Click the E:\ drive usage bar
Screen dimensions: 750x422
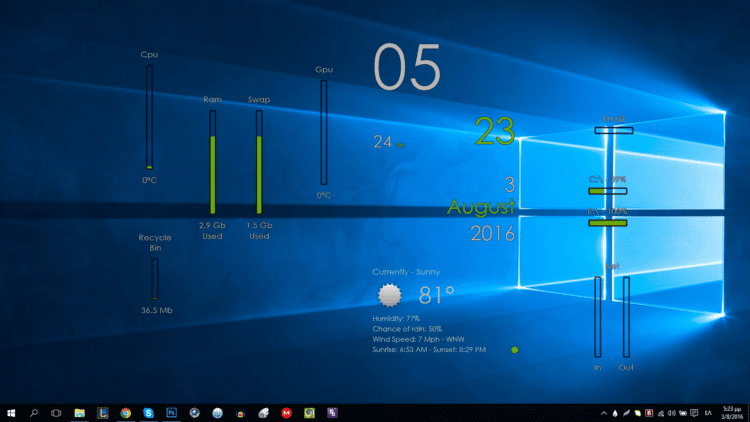(607, 223)
